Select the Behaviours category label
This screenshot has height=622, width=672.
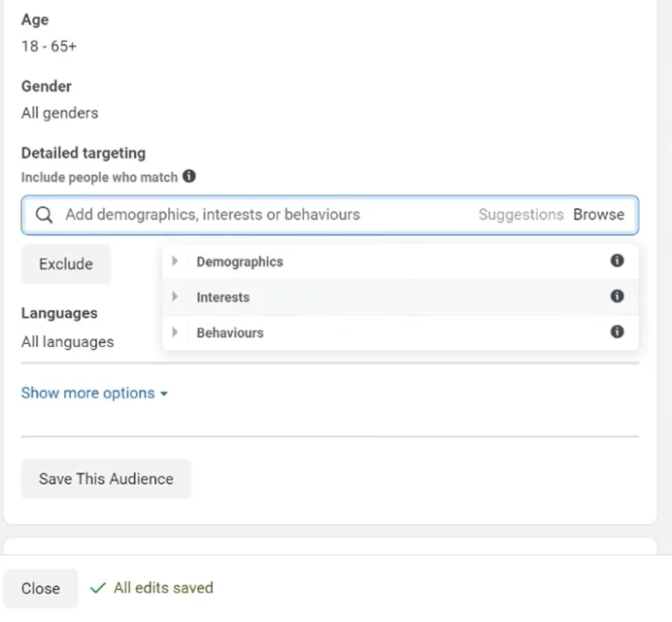click(230, 332)
